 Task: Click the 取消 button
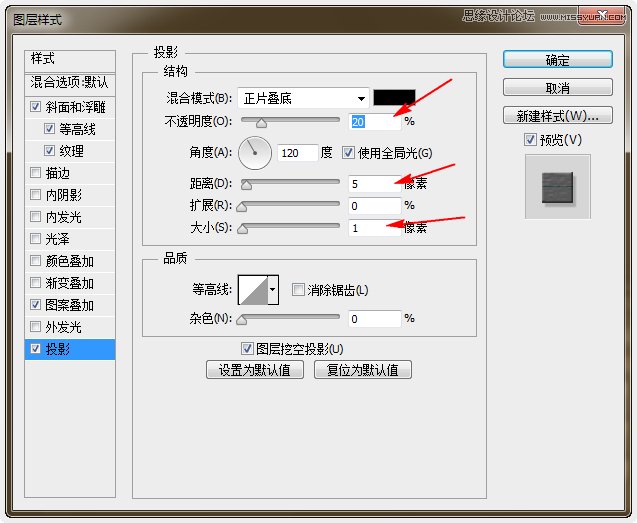557,87
